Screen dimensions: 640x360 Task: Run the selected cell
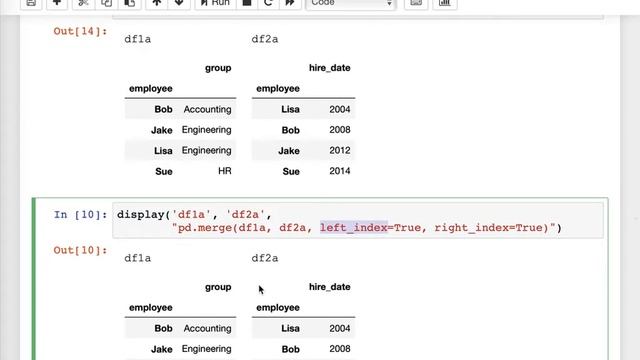click(x=215, y=3)
